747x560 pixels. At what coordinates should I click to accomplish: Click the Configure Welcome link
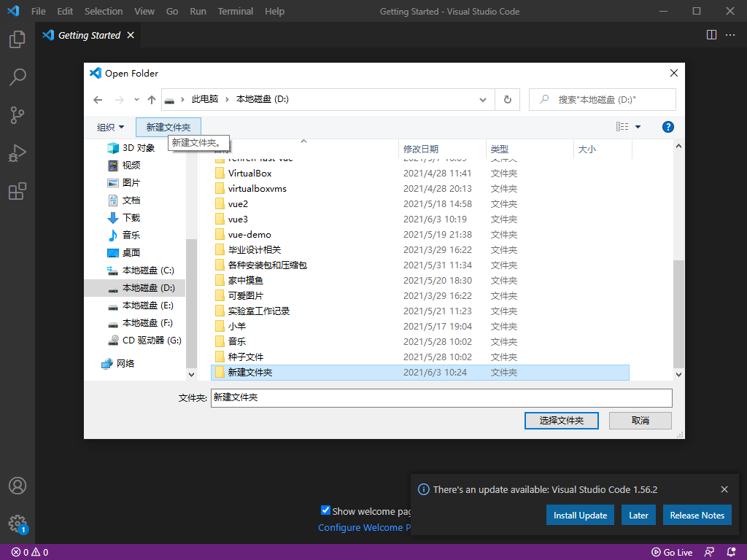click(x=364, y=528)
